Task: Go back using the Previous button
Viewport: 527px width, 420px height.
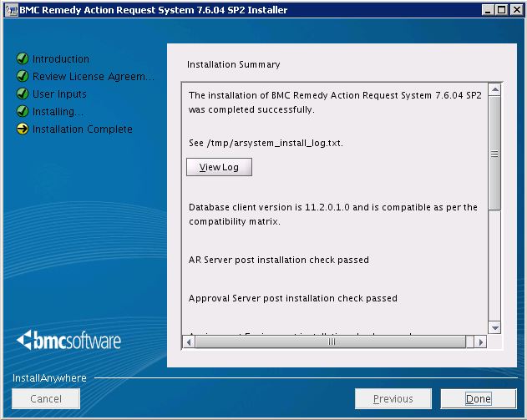Action: coord(393,399)
